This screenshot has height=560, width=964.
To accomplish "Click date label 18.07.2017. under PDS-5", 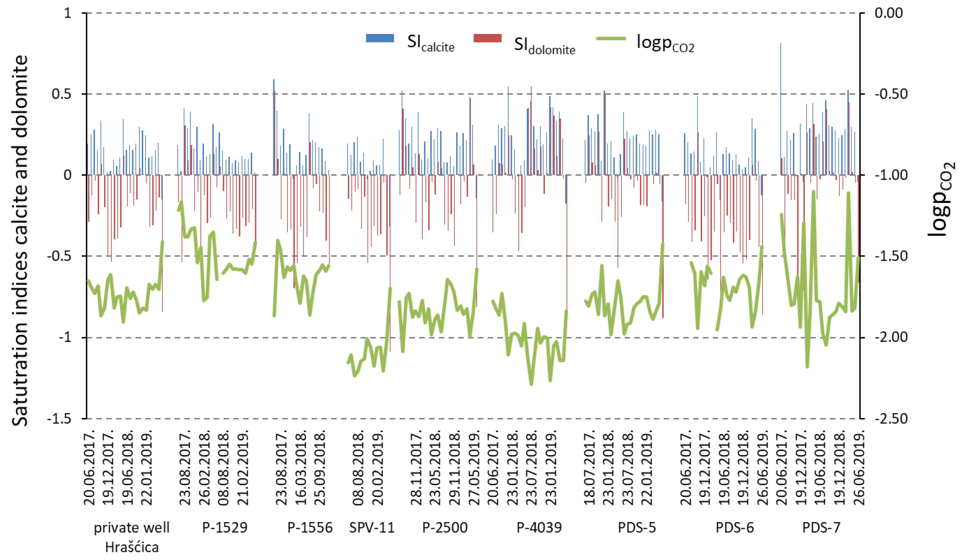I will [589, 469].
